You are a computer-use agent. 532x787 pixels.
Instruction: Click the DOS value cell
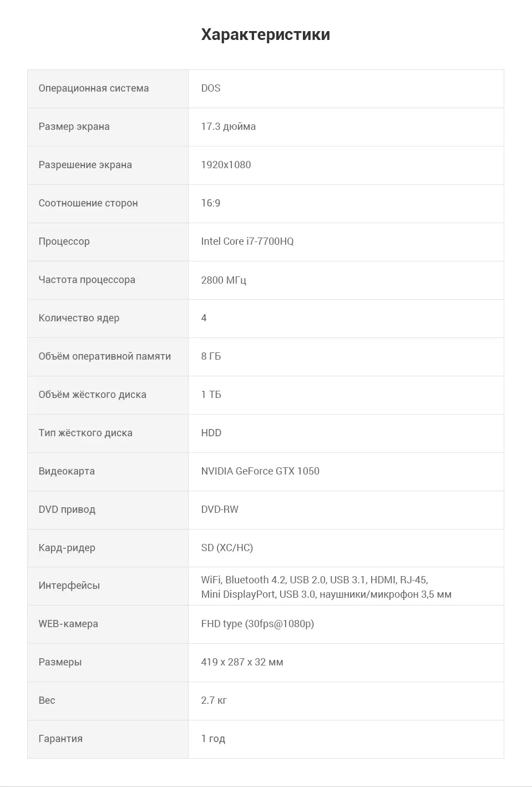pos(346,89)
